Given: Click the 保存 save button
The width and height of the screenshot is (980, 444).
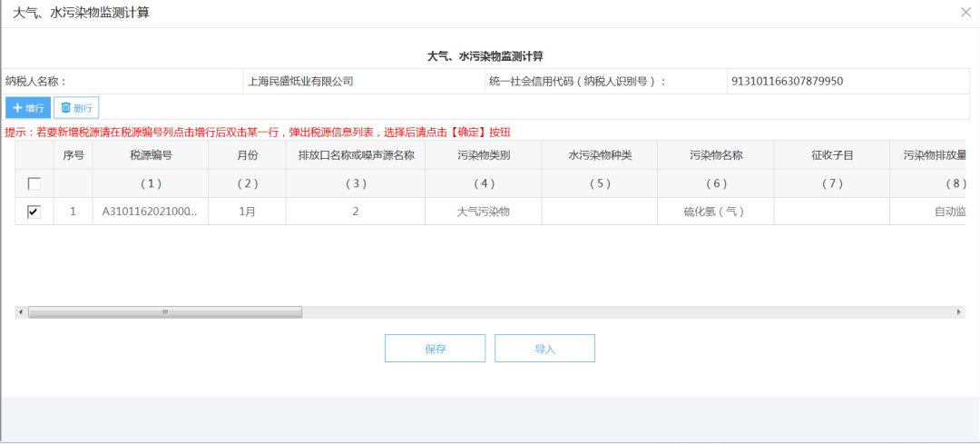Looking at the screenshot, I should 435,349.
